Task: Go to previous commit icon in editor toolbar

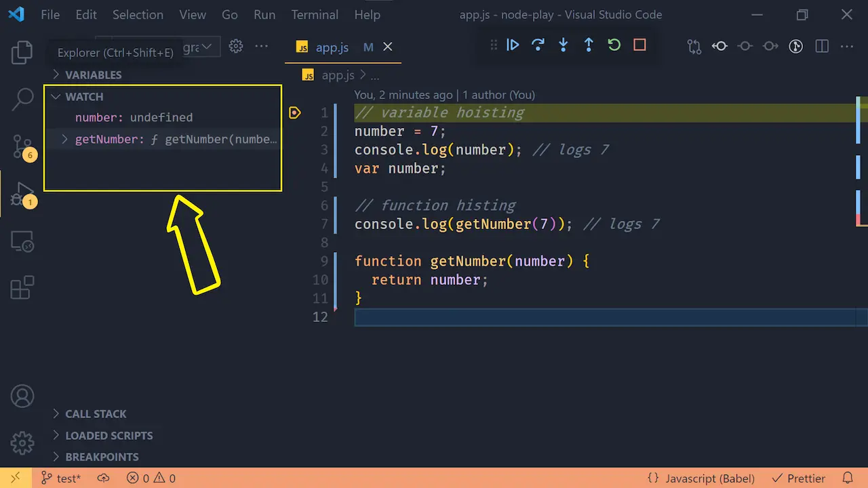Action: tap(719, 46)
